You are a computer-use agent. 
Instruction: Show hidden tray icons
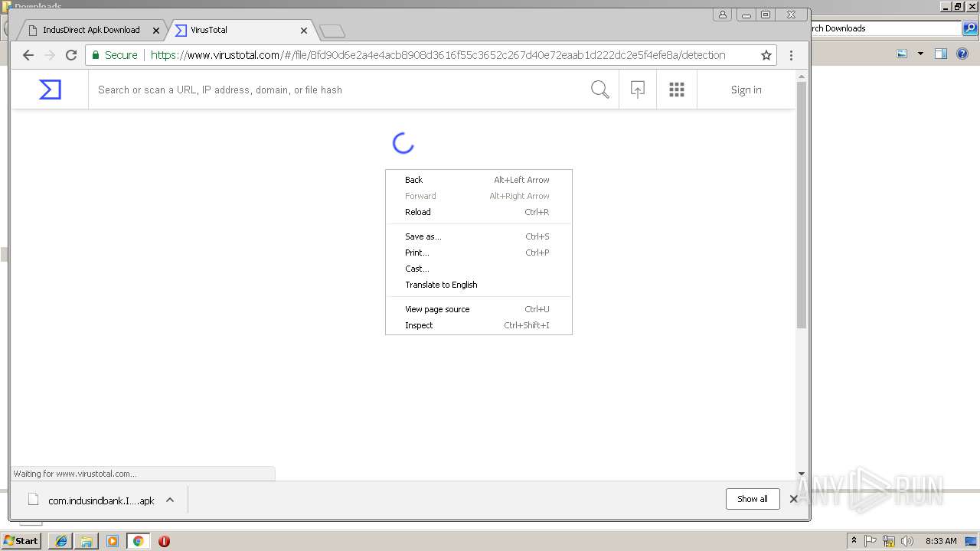(x=854, y=541)
